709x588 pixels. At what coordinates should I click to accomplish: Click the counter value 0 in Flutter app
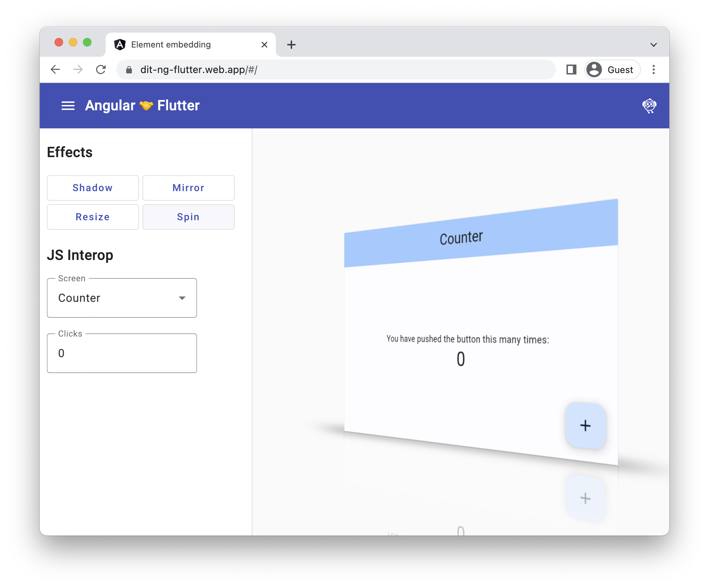(x=460, y=359)
